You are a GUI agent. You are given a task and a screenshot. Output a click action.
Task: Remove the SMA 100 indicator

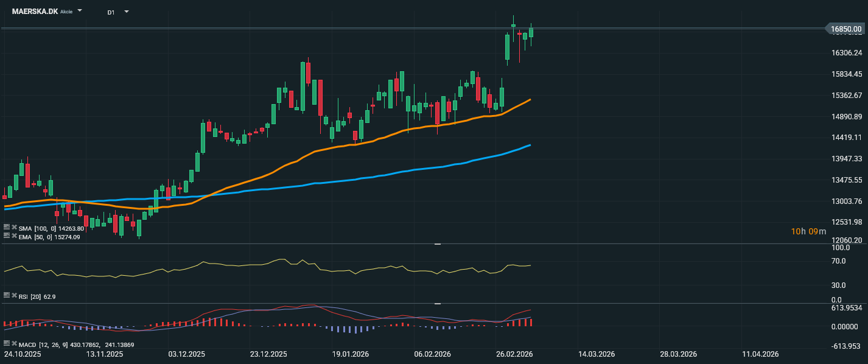tap(13, 228)
